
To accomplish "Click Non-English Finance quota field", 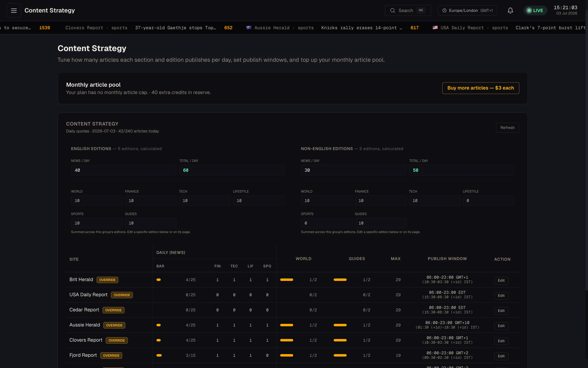I will point(381,201).
